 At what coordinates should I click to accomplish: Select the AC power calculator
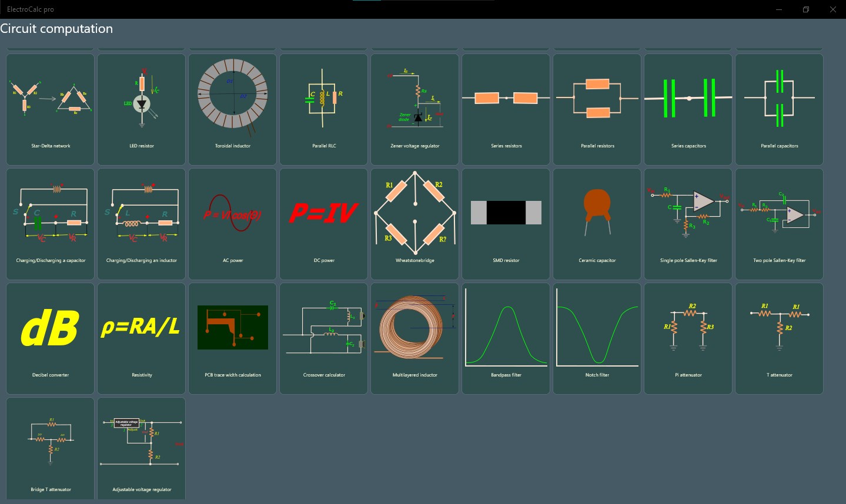tap(232, 223)
